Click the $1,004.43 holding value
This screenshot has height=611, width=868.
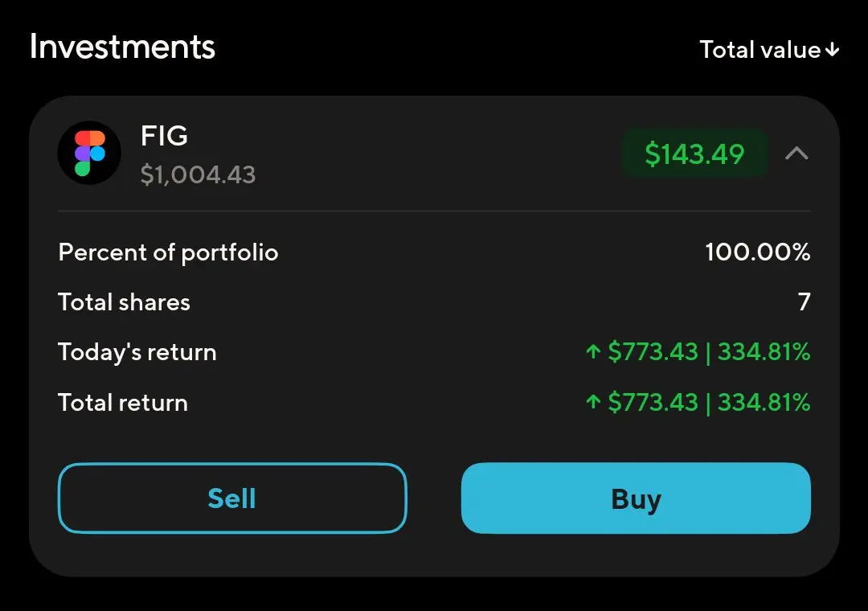coord(199,174)
